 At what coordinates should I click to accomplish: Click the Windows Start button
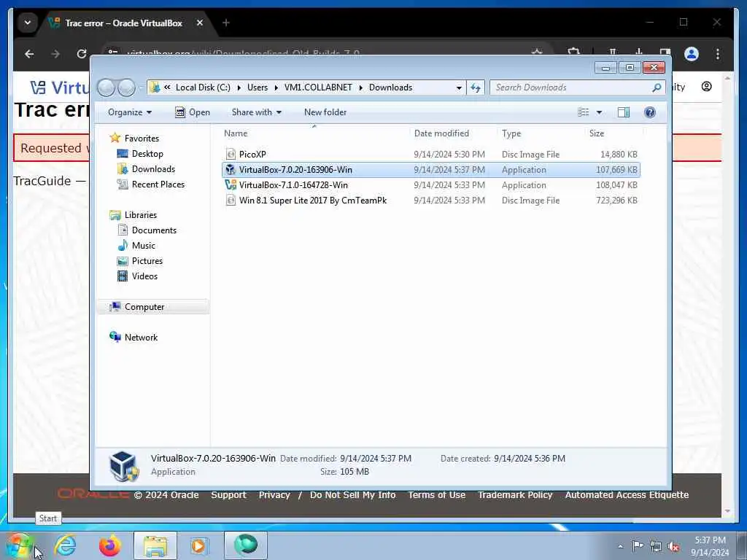(19, 545)
